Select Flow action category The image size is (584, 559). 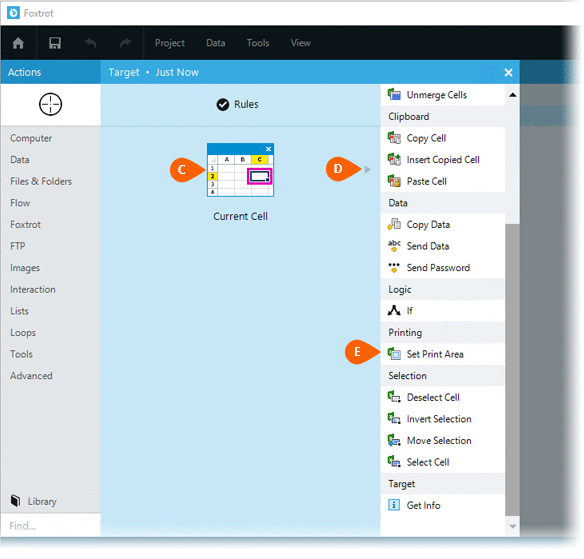tap(20, 203)
